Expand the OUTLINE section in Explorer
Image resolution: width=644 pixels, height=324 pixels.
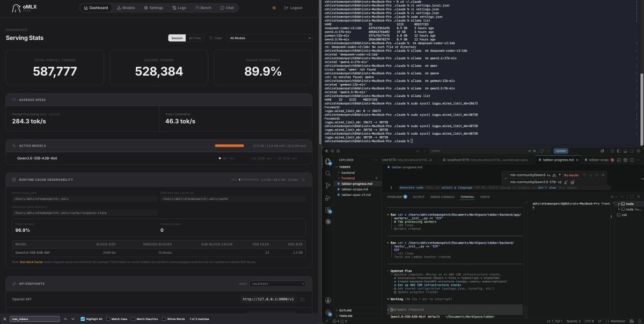point(345,310)
